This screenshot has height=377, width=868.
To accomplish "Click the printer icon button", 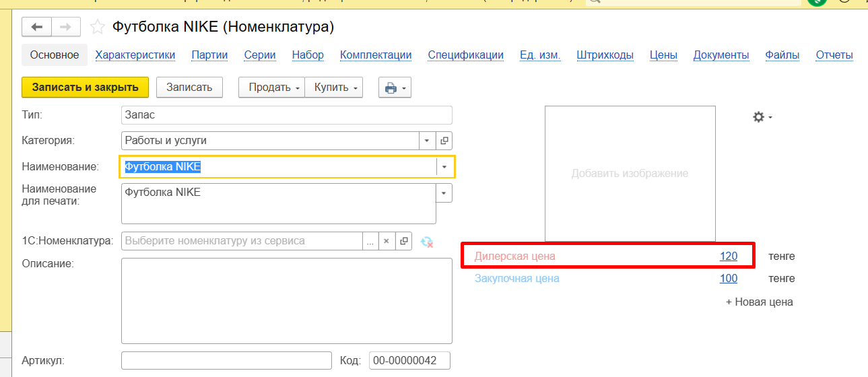I will pos(394,88).
